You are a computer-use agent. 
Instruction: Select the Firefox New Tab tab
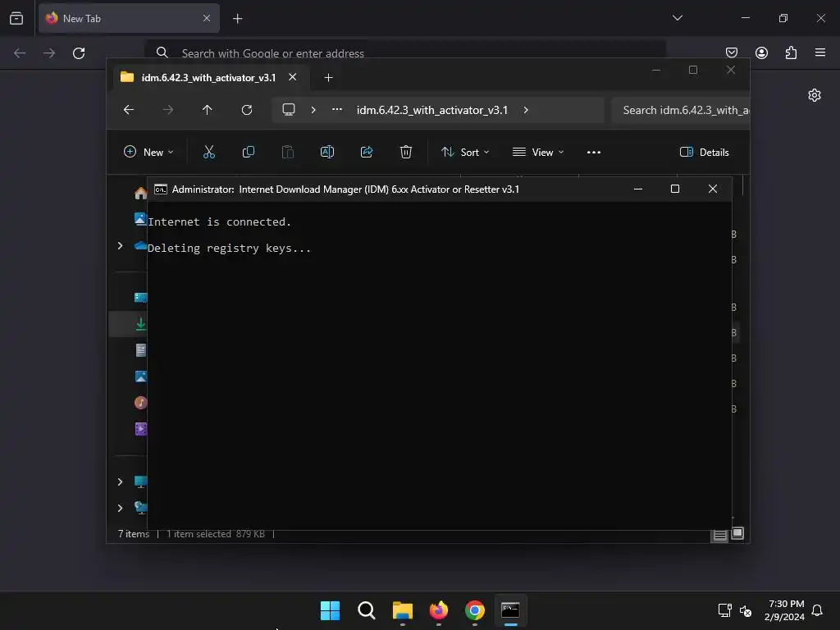tap(129, 18)
